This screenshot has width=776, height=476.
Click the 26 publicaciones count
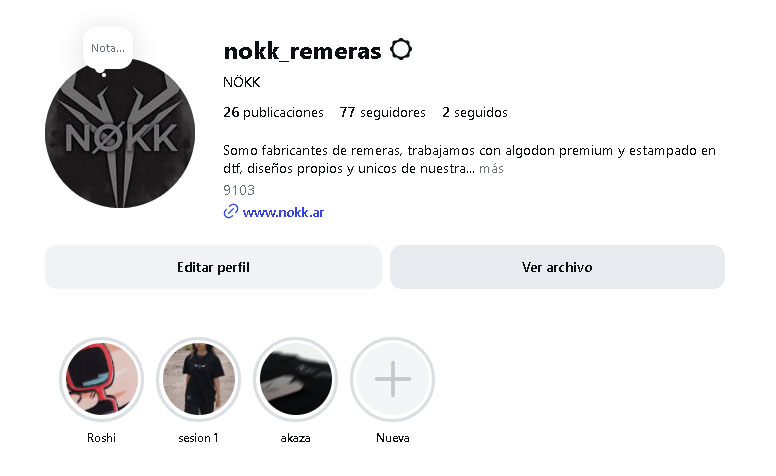(x=273, y=112)
